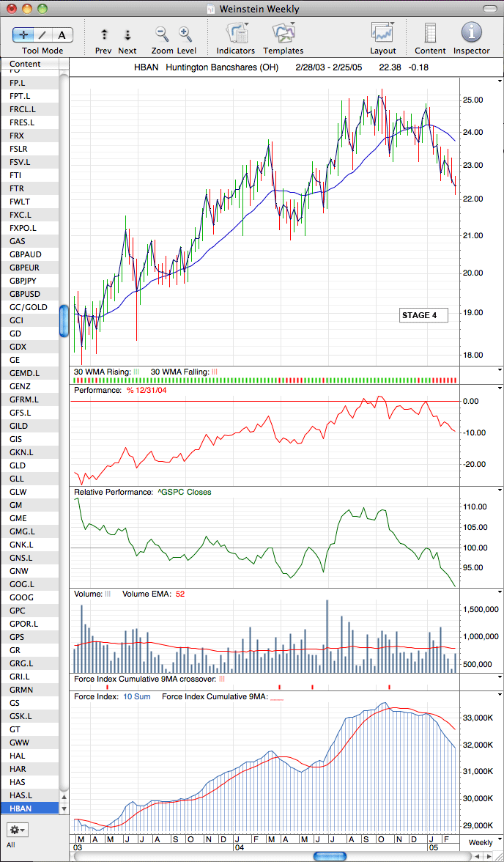Click the Performance % 12/31/04 label

point(119,390)
